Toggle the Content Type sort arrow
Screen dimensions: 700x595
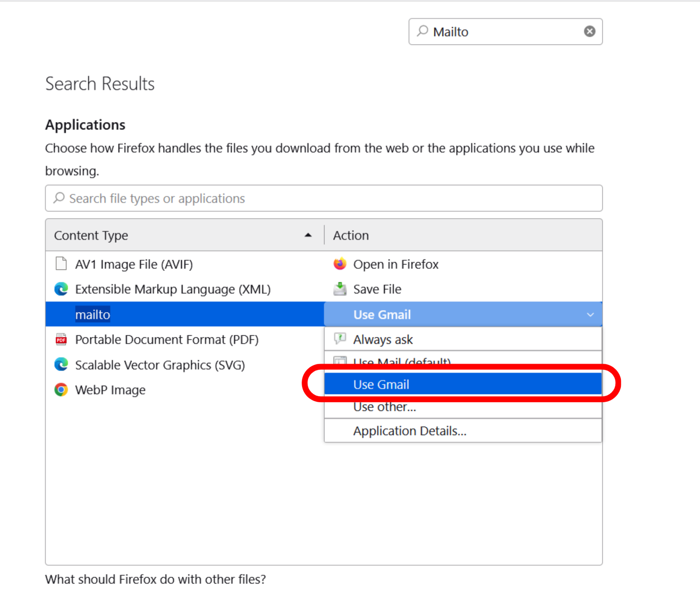tap(308, 235)
